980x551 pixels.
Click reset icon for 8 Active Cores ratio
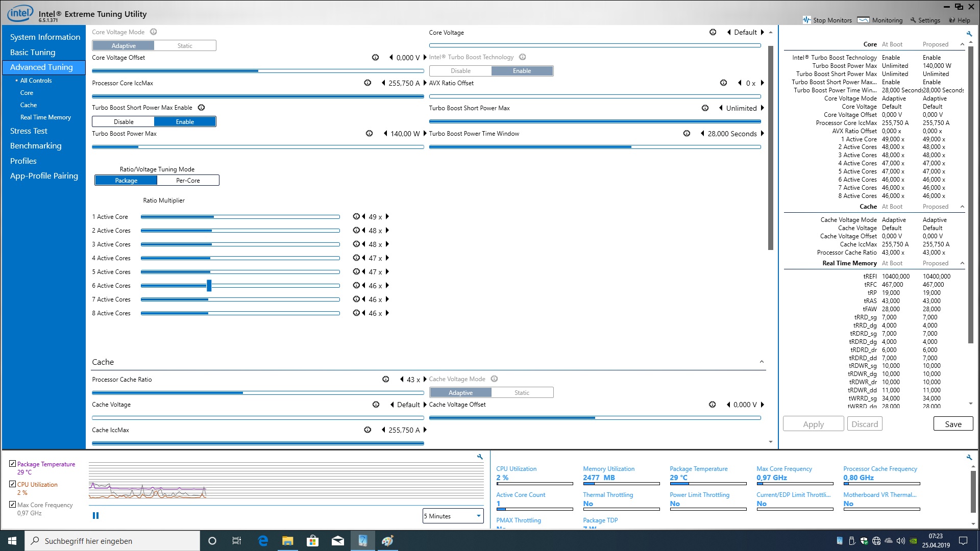click(x=356, y=313)
